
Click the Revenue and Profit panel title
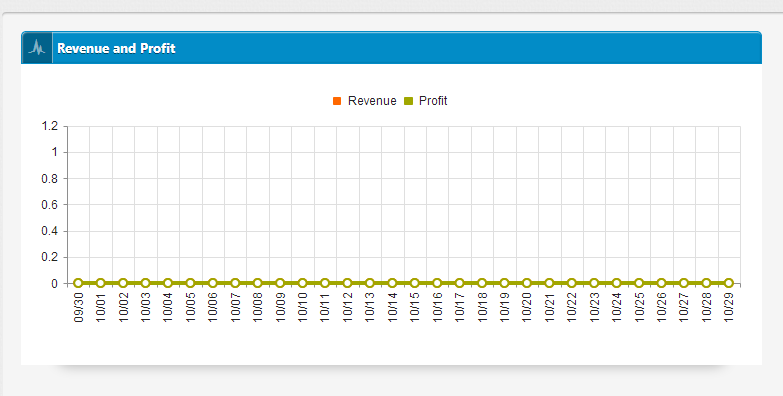pyautogui.click(x=116, y=48)
